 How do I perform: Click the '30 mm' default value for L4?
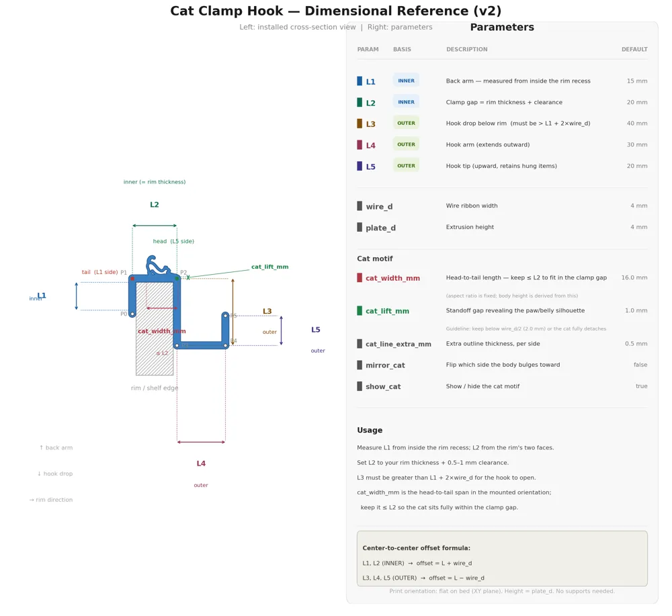(637, 145)
